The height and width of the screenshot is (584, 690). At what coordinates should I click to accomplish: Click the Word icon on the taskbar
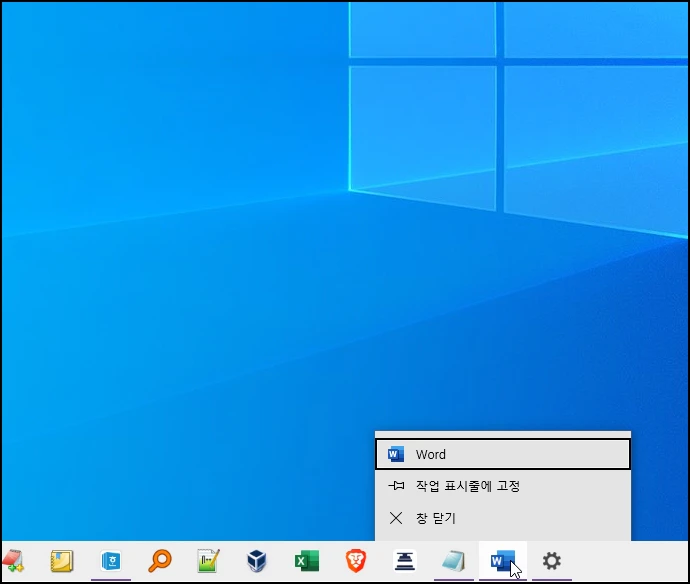[x=503, y=561]
